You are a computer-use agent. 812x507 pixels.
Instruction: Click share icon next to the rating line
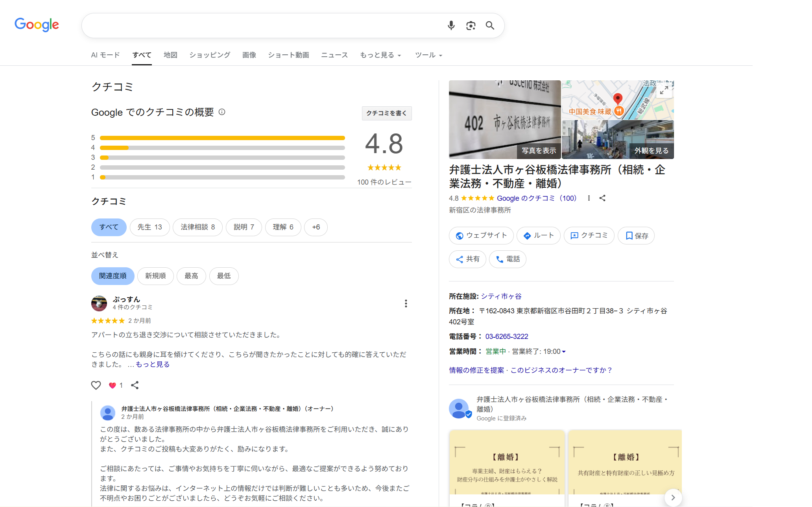tap(602, 198)
